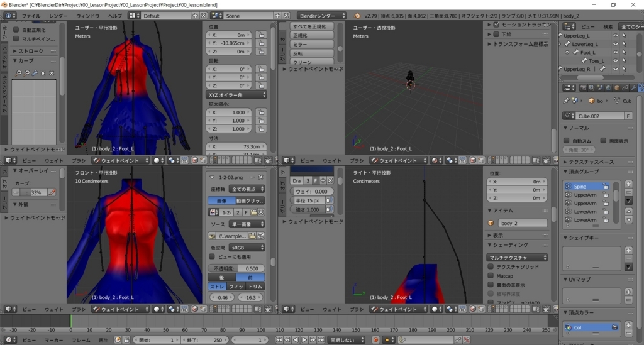The width and height of the screenshot is (644, 345).
Task: Enable マルチペイント checkbox
Action: click(16, 38)
